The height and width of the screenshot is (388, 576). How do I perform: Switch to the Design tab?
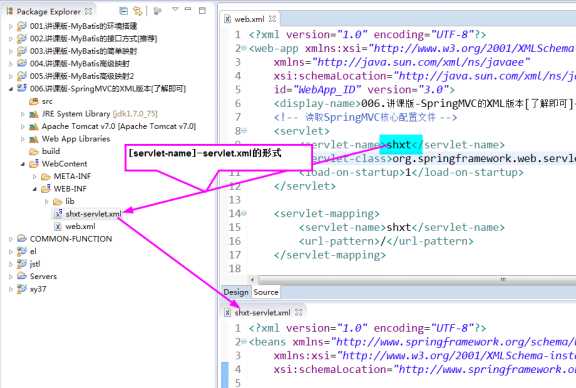(236, 292)
